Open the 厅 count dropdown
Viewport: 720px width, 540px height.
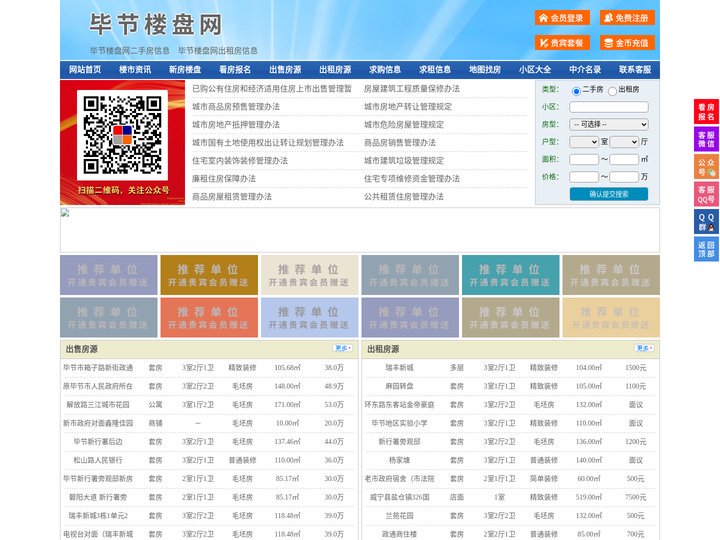tap(624, 142)
